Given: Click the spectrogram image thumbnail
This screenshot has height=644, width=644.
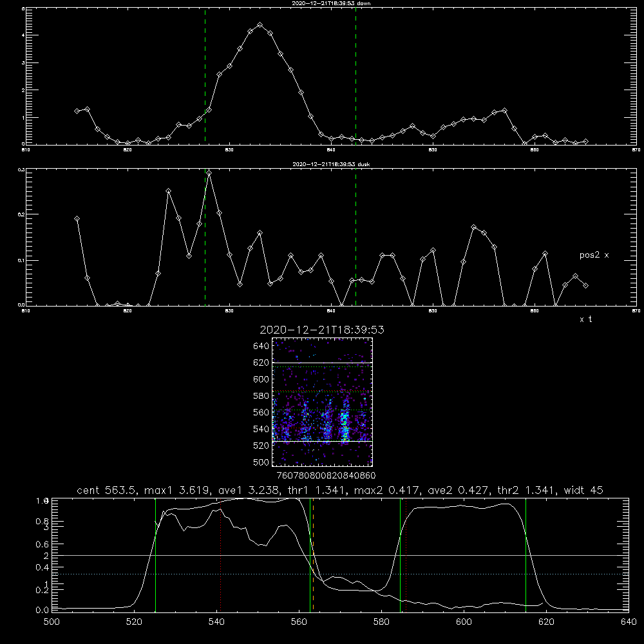Looking at the screenshot, I should click(322, 402).
